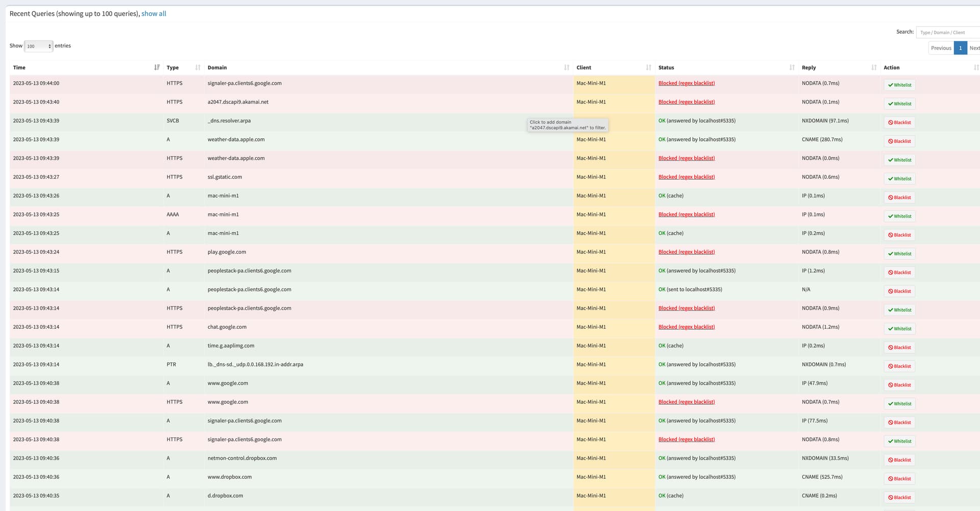Blacklist weather-data.apple.com A record
Image resolution: width=980 pixels, height=511 pixels.
pyautogui.click(x=899, y=141)
